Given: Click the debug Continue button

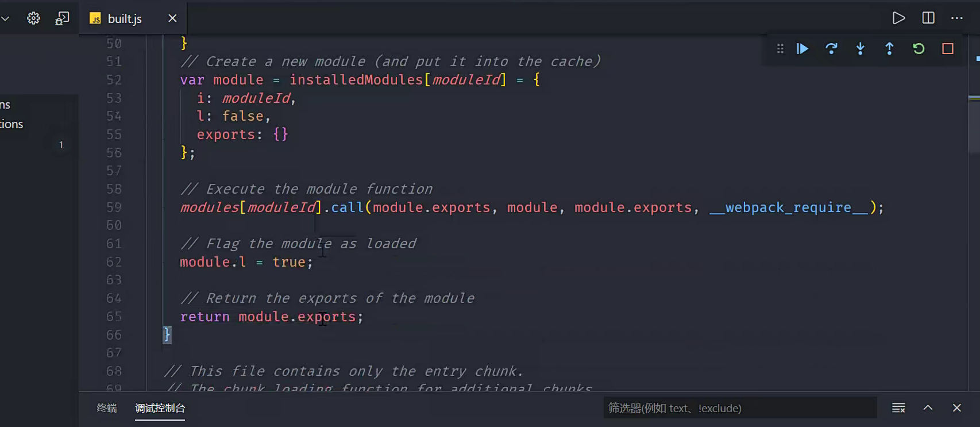Looking at the screenshot, I should 802,49.
